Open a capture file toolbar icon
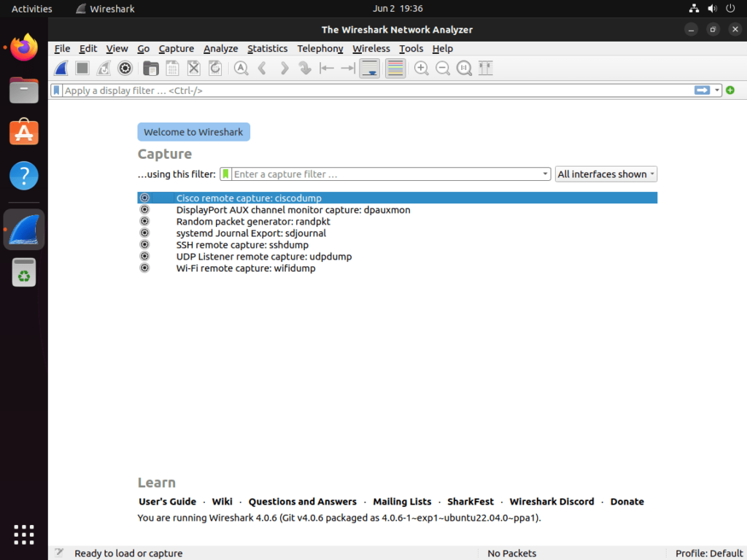The image size is (747, 560). 151,68
